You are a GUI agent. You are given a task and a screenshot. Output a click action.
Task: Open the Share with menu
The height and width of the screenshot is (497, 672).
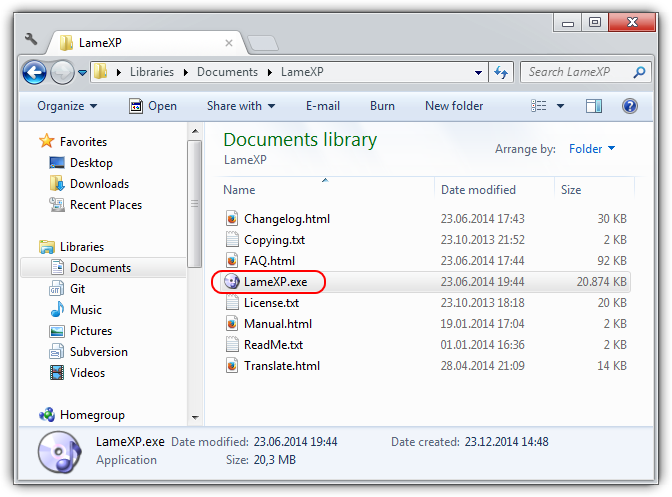tap(241, 106)
